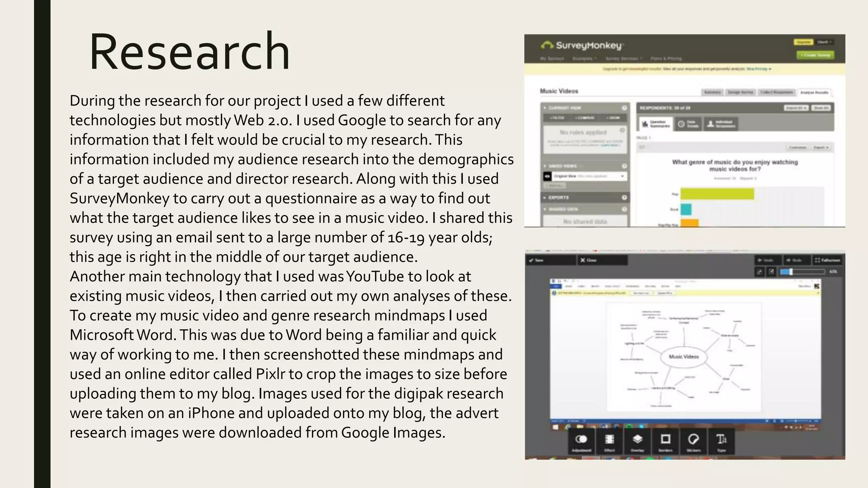Select the Data Trends view
Viewport: 868px width, 488px height.
coord(688,124)
